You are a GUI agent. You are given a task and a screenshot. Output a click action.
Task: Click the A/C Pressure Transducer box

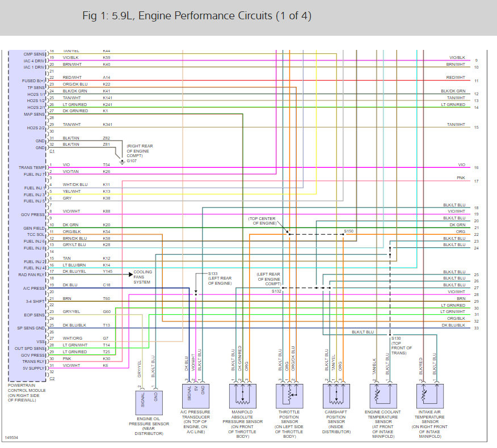pyautogui.click(x=196, y=396)
